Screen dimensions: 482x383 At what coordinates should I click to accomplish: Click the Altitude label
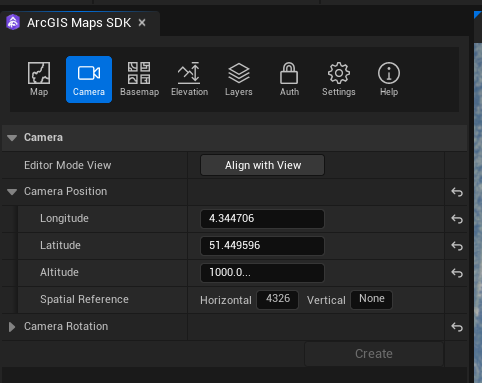59,272
